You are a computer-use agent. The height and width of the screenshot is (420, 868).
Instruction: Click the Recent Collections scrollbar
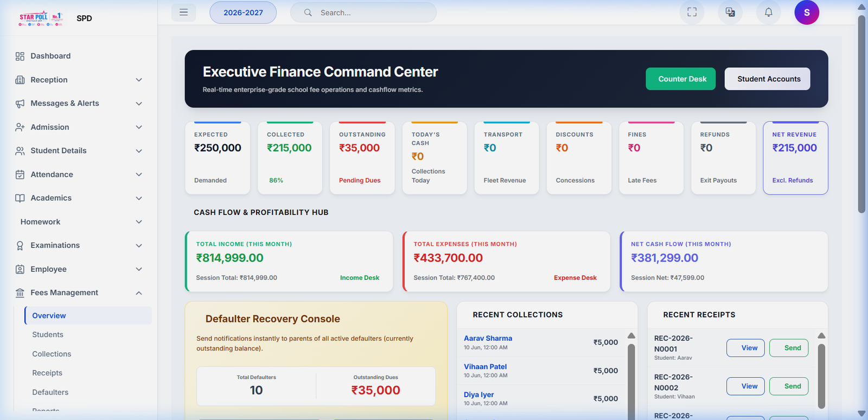click(x=631, y=383)
